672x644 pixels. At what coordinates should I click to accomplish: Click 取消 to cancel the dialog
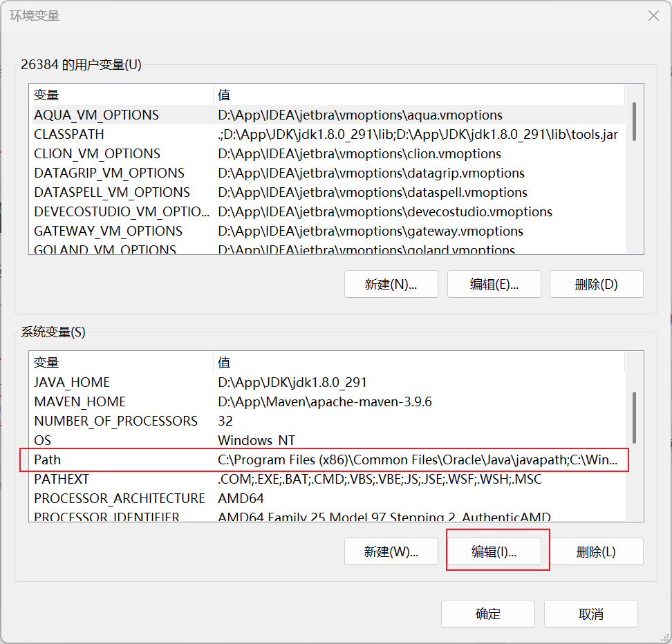590,613
